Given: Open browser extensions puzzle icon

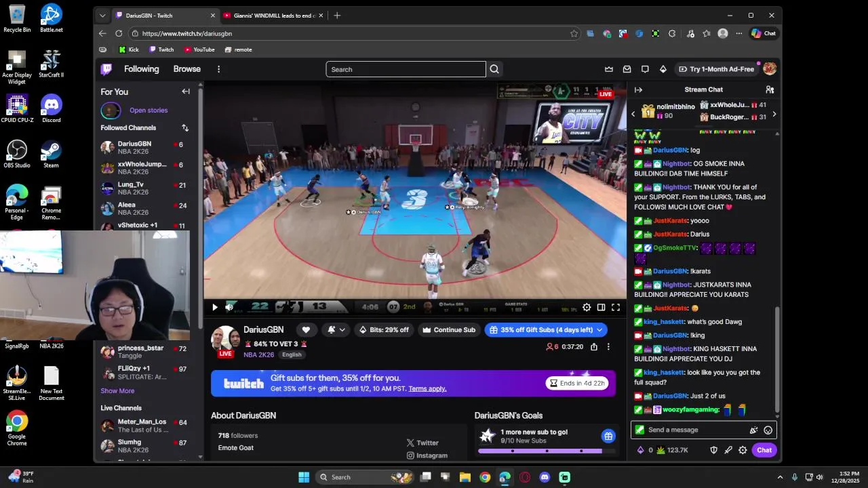Looking at the screenshot, I should pos(672,33).
